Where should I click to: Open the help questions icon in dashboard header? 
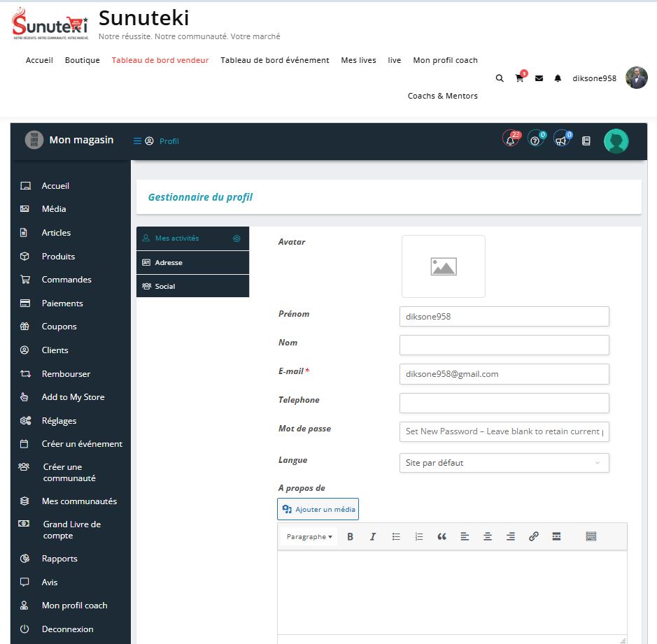(x=535, y=140)
